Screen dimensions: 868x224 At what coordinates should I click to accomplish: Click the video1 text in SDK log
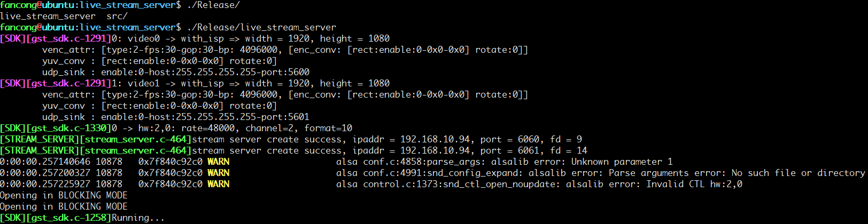pyautogui.click(x=143, y=84)
